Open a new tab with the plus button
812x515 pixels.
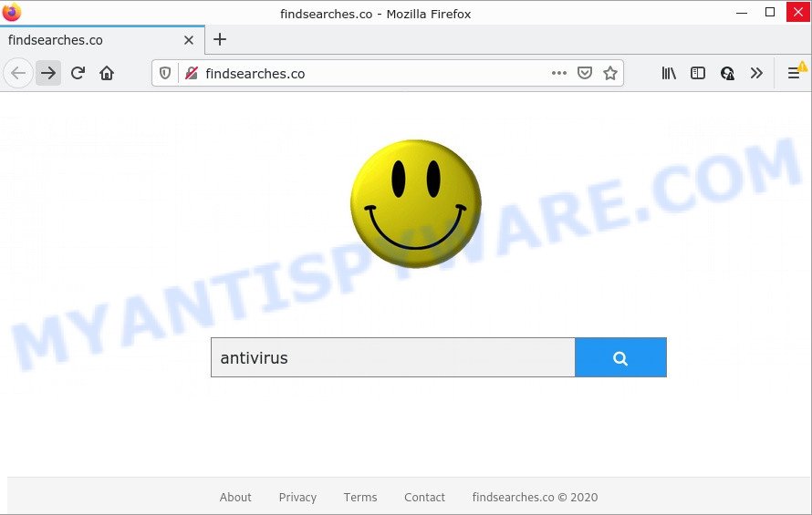click(220, 39)
